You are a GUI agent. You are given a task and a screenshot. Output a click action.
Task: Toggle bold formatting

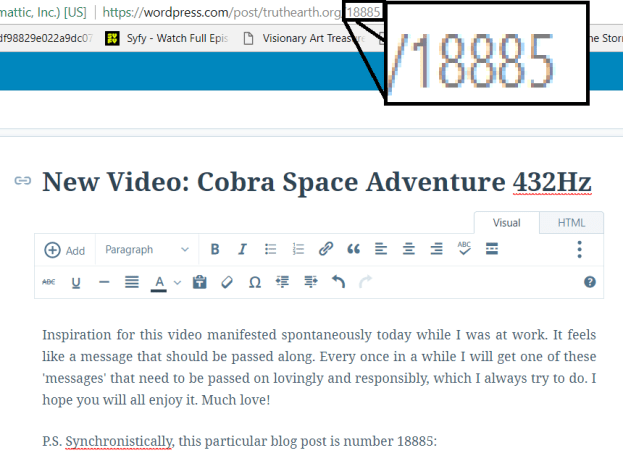215,250
